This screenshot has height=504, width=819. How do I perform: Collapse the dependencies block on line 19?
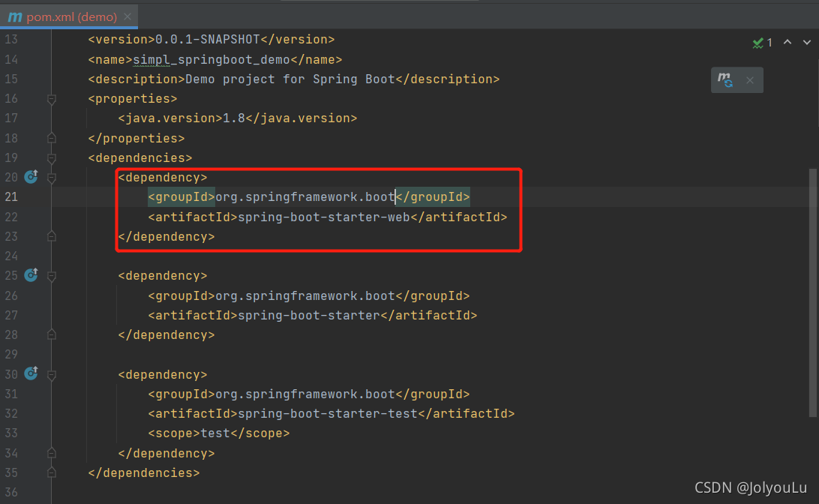click(x=52, y=157)
